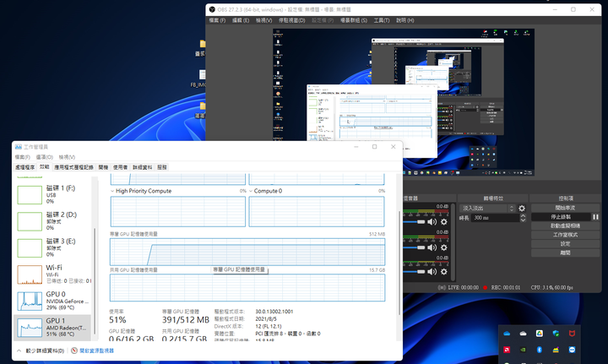The width and height of the screenshot is (608, 364).
Task: Switch to the 應用程式歷程記錄 tab
Action: tap(73, 167)
